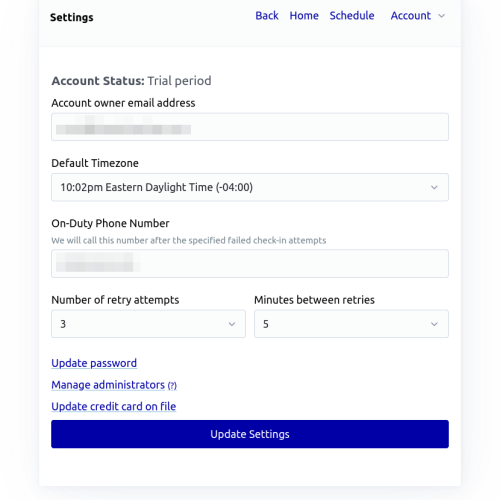
Task: Open the Account menu
Action: (x=418, y=16)
